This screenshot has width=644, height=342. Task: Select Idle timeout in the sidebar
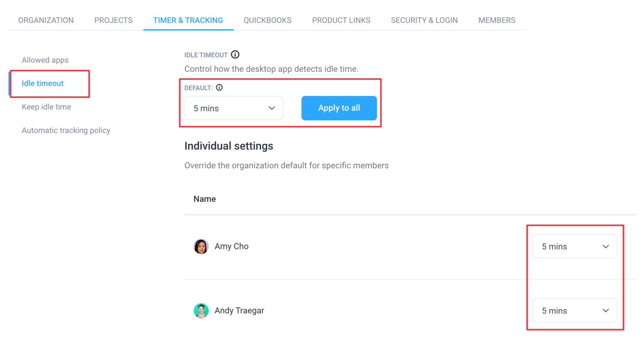tap(42, 83)
